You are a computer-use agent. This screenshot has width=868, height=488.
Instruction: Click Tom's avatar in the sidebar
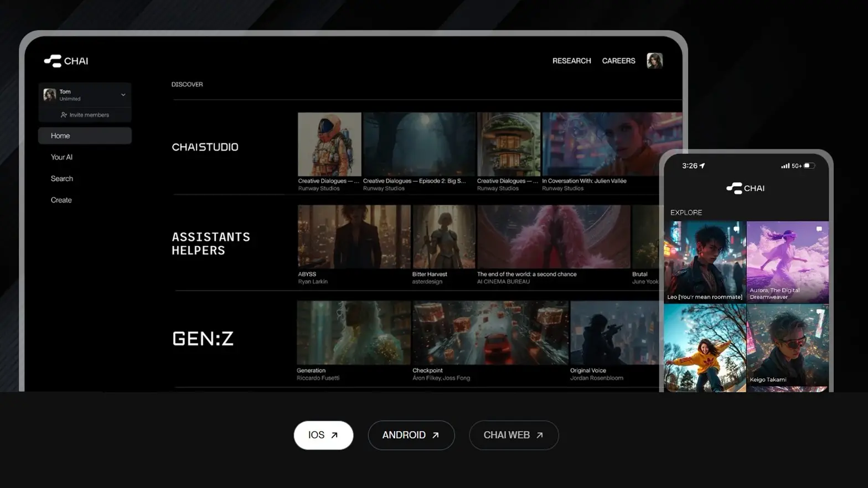click(x=50, y=95)
